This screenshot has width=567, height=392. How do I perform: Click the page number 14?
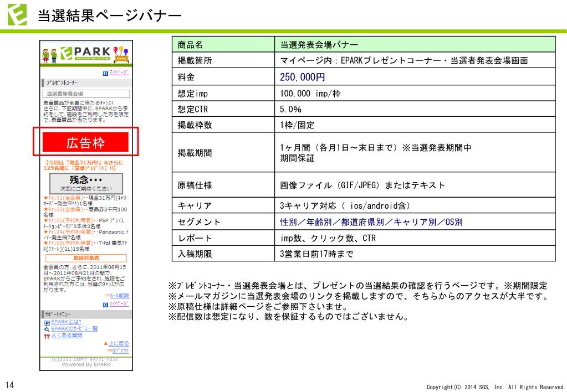click(10, 385)
